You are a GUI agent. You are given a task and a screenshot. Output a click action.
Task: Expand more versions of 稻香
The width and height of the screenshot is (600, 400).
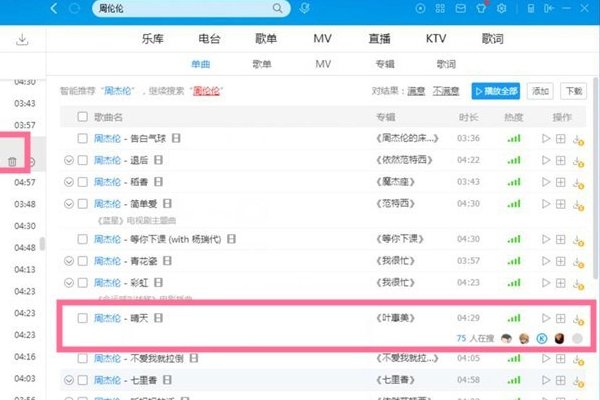tap(68, 182)
